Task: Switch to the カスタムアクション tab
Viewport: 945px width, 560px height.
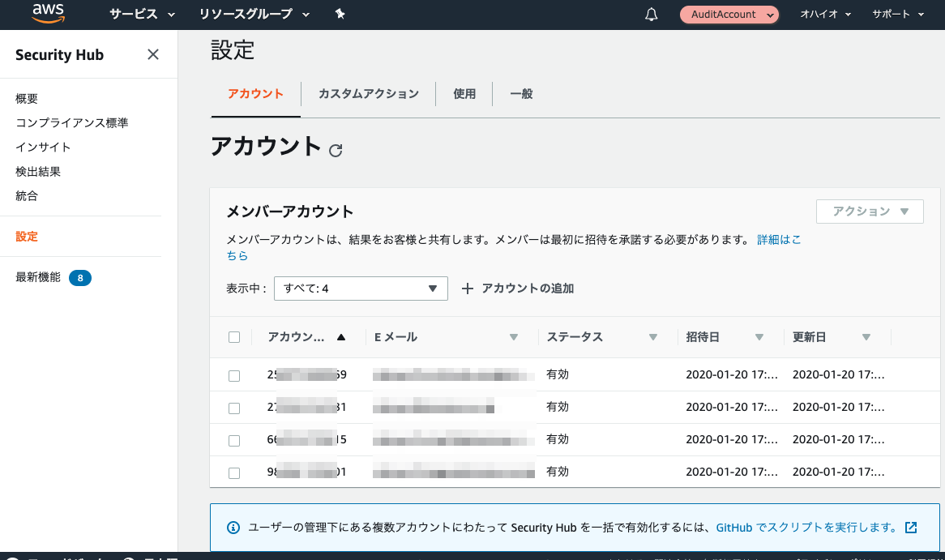Action: tap(368, 94)
